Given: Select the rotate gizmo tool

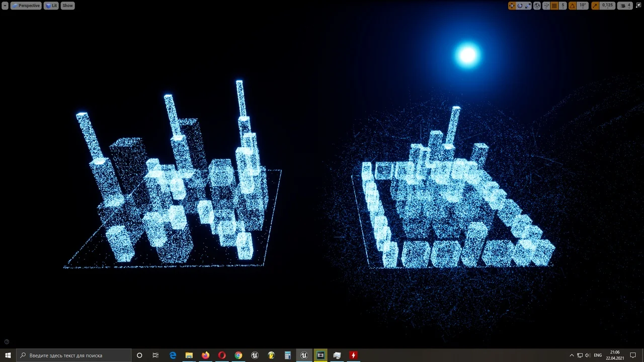Looking at the screenshot, I should pyautogui.click(x=520, y=6).
